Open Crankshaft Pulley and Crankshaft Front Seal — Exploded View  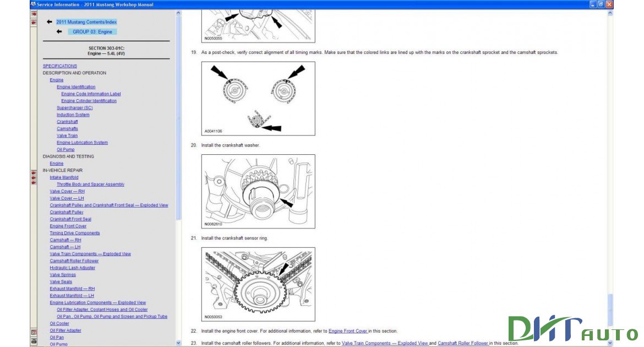[x=109, y=205]
